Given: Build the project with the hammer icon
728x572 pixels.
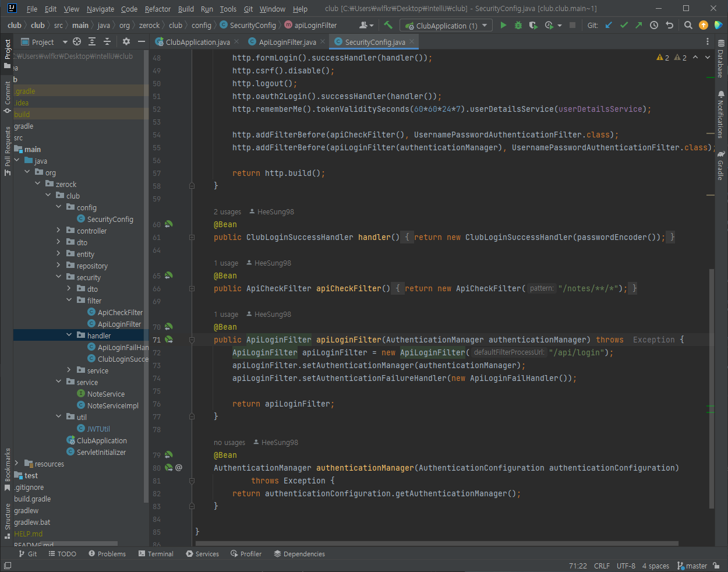Looking at the screenshot, I should 388,25.
